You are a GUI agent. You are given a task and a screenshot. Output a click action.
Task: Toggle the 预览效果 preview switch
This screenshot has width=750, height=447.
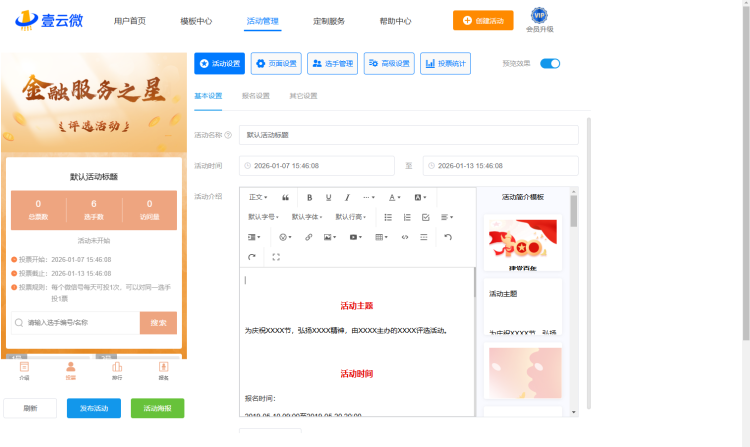click(x=550, y=63)
